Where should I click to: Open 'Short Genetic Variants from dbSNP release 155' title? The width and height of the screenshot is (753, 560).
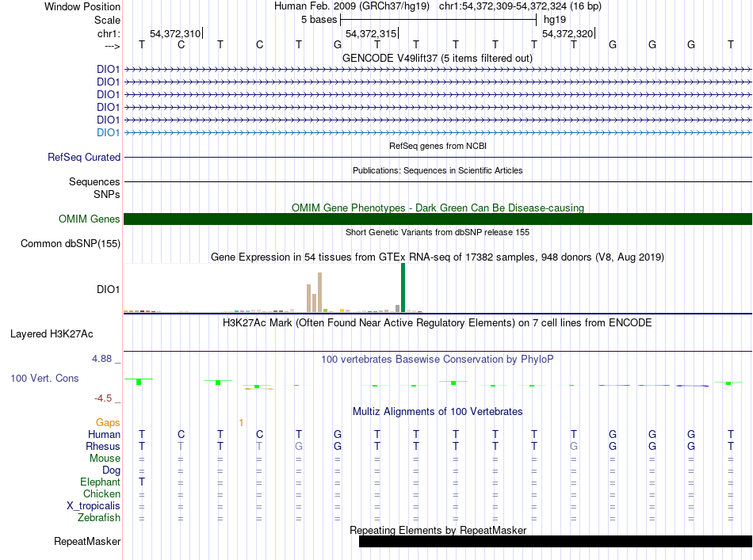[438, 232]
